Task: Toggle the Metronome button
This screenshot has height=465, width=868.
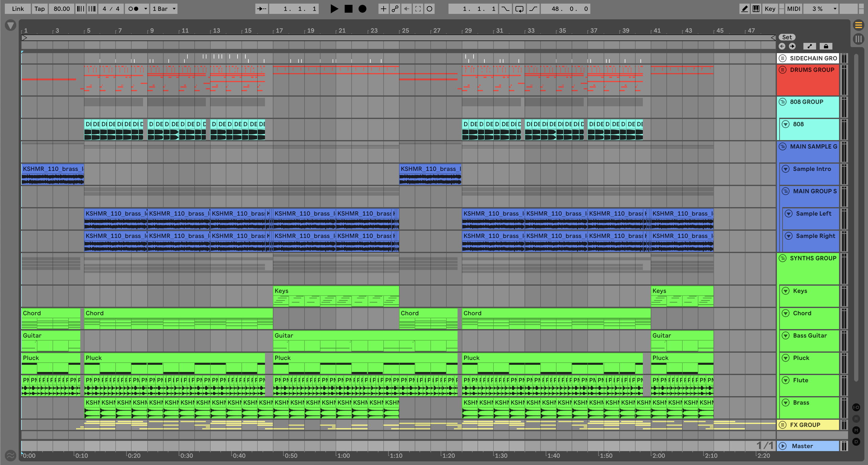Action: click(134, 9)
